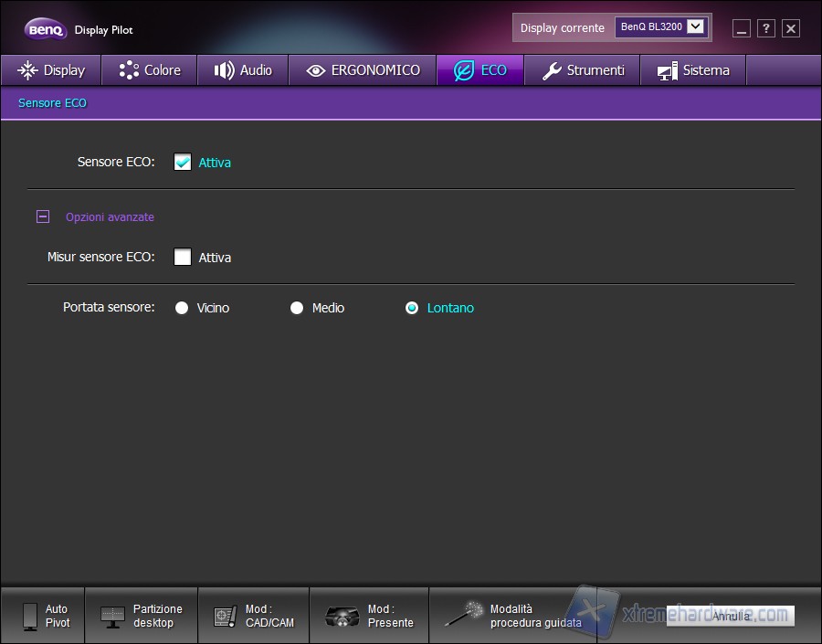Viewport: 822px width, 644px height.
Task: Collapse Opzioni avanzate section
Action: click(x=42, y=217)
